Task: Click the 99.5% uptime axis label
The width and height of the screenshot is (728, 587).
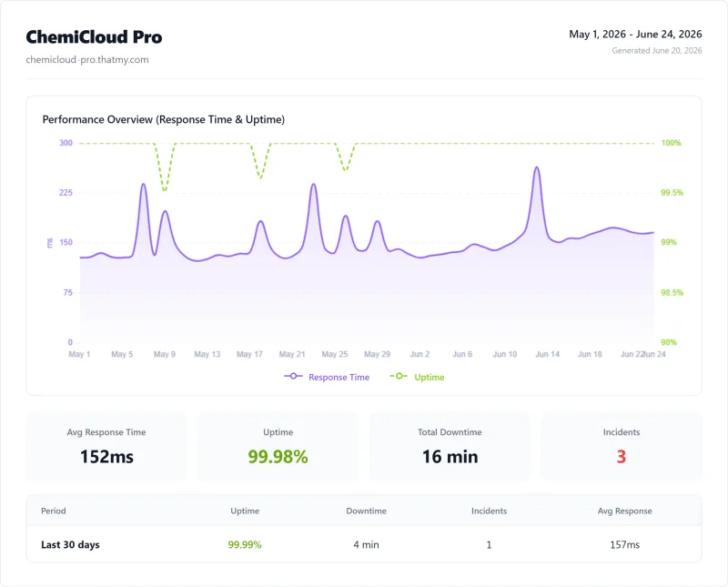Action: 672,193
